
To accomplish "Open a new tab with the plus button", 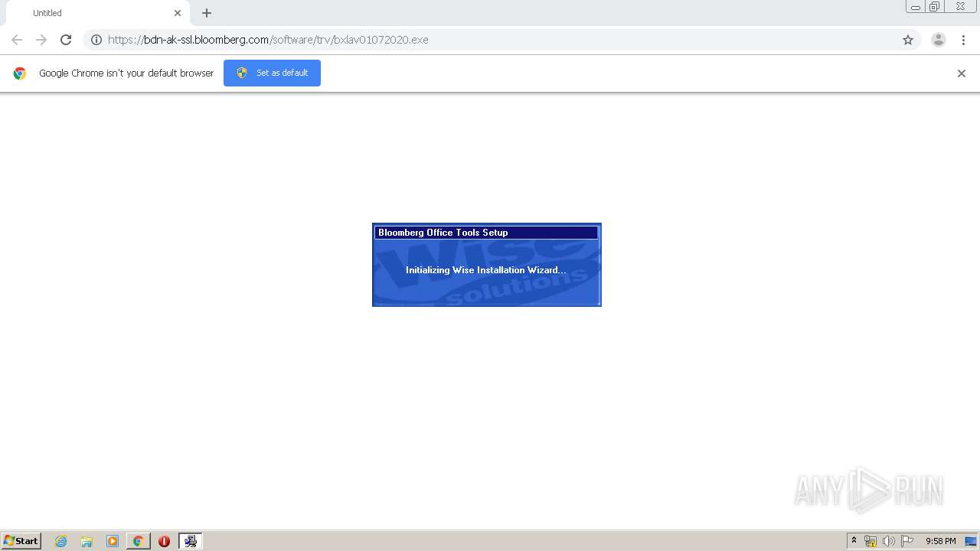I will point(207,13).
